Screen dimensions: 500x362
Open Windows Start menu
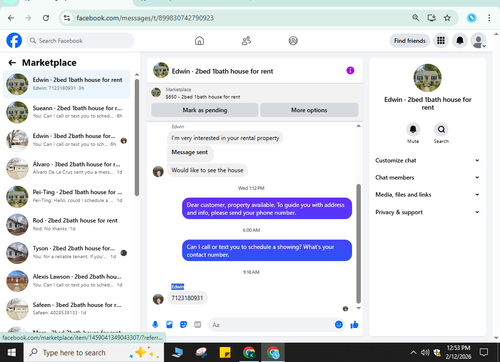pyautogui.click(x=12, y=352)
